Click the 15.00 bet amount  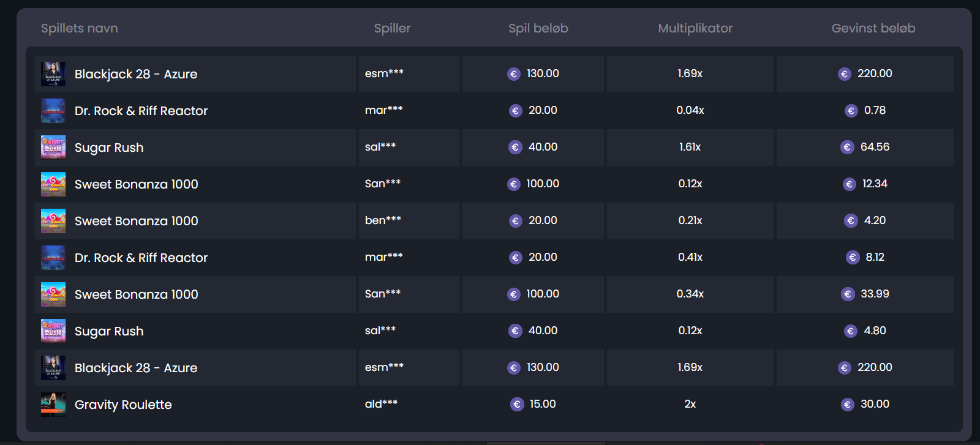click(x=543, y=404)
